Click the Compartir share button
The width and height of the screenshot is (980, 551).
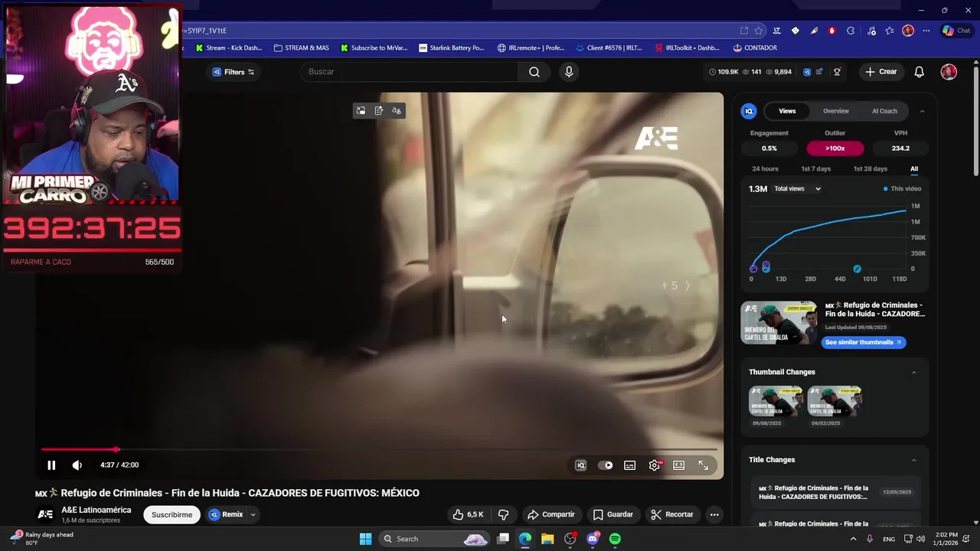(551, 515)
